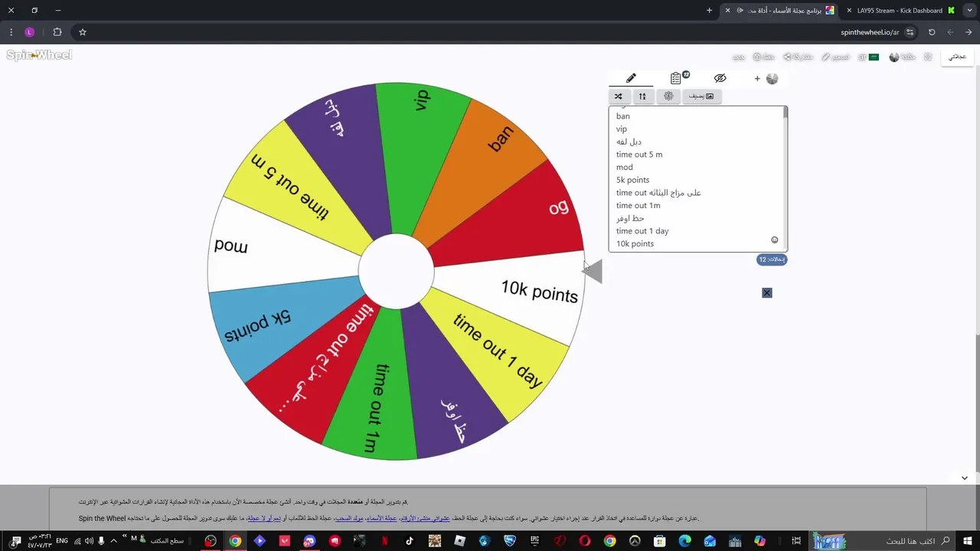
Task: Click the 'time out 5 m' entry
Action: click(x=639, y=155)
